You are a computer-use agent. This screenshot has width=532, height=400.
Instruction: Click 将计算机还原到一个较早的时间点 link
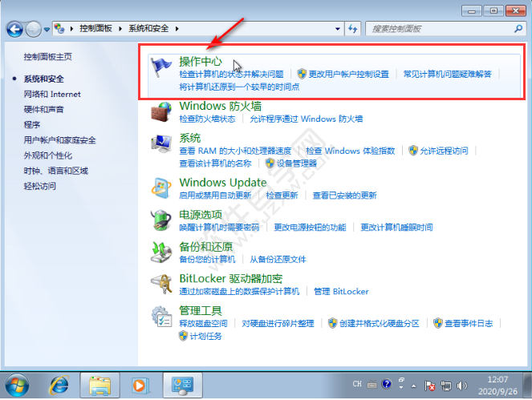[x=239, y=87]
